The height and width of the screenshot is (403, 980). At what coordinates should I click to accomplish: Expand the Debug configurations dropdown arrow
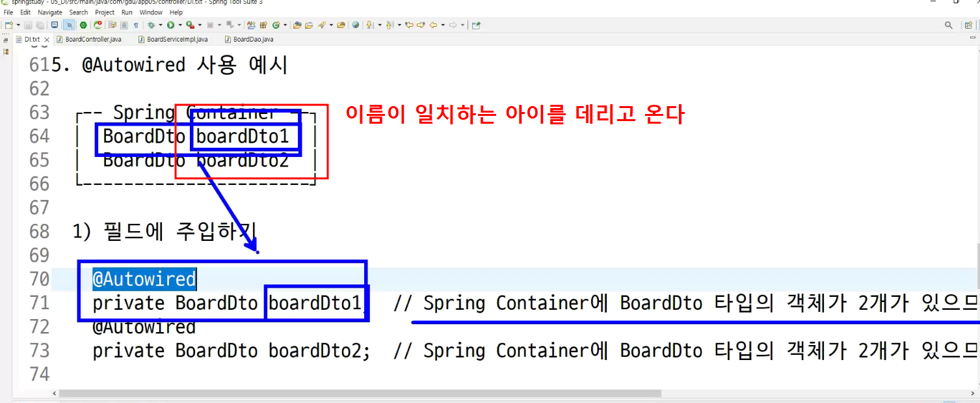[161, 25]
